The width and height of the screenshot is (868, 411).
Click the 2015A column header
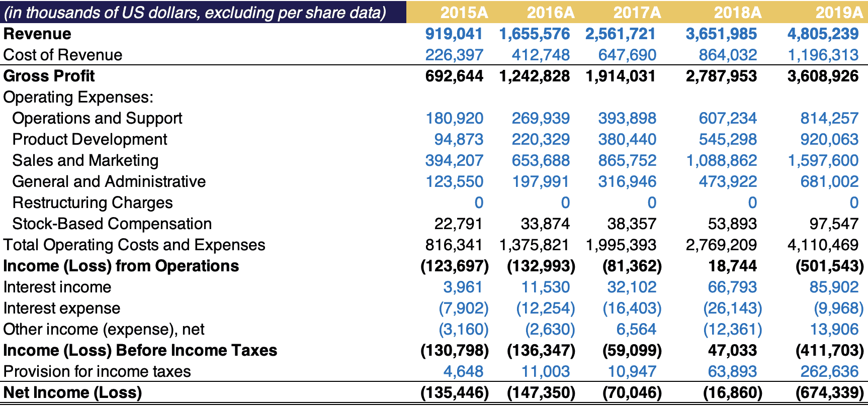tap(464, 13)
